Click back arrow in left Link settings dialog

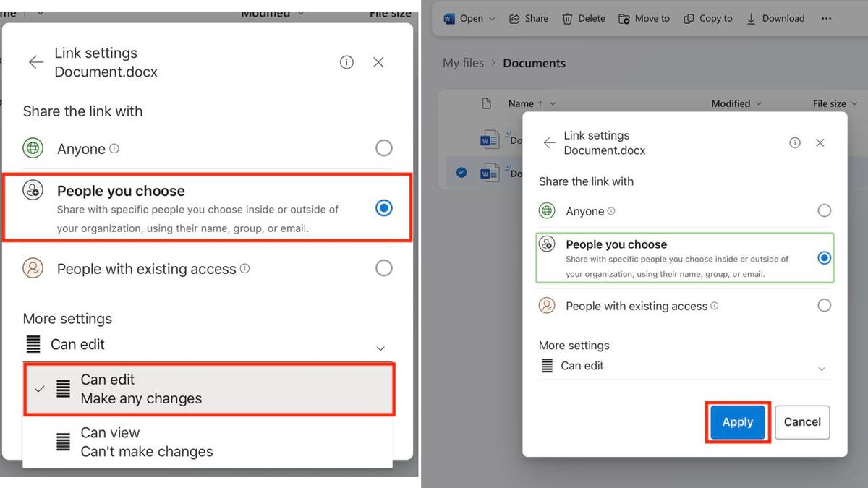[35, 62]
